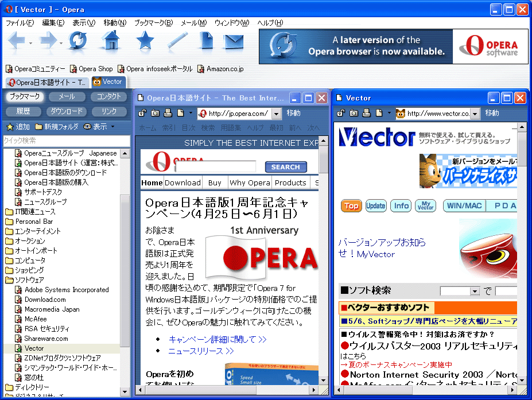Screen dimensions: 532x400
Task: Reload page with the Reload icon
Action: 78,41
